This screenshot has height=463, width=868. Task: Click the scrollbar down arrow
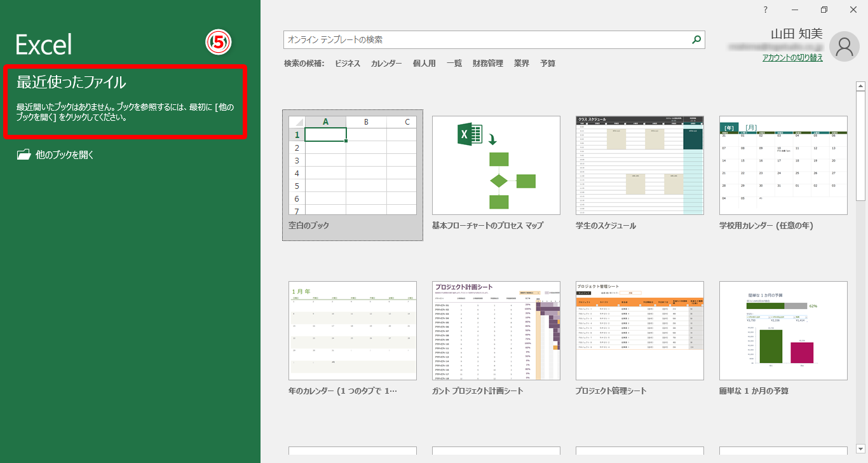[861, 448]
